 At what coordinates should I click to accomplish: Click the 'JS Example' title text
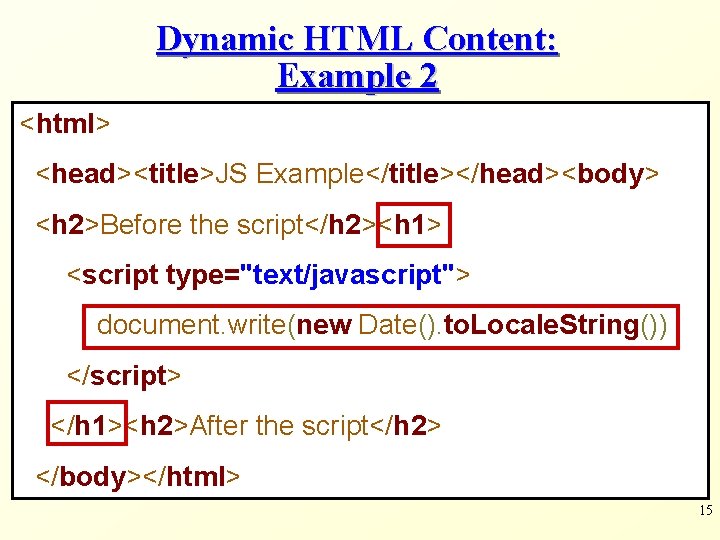(x=289, y=175)
